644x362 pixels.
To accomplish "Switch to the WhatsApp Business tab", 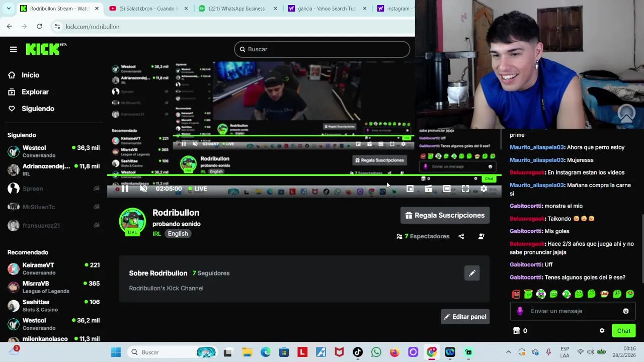I will 237,9.
